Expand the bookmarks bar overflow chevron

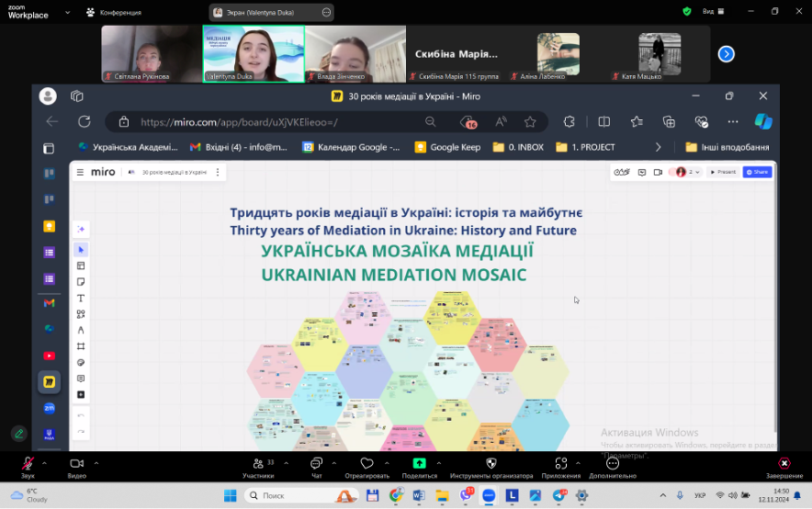pos(659,147)
